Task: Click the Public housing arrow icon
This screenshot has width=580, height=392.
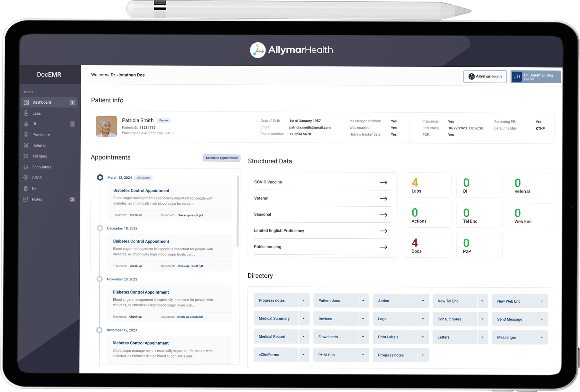Action: [383, 247]
